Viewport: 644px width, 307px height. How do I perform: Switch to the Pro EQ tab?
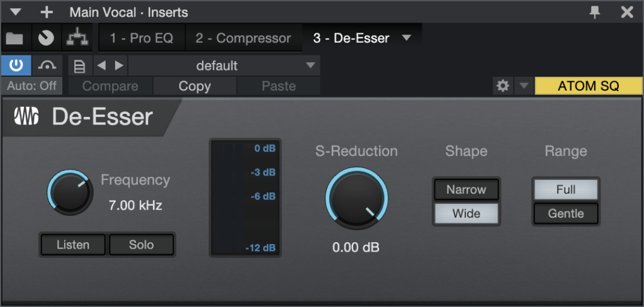click(142, 38)
